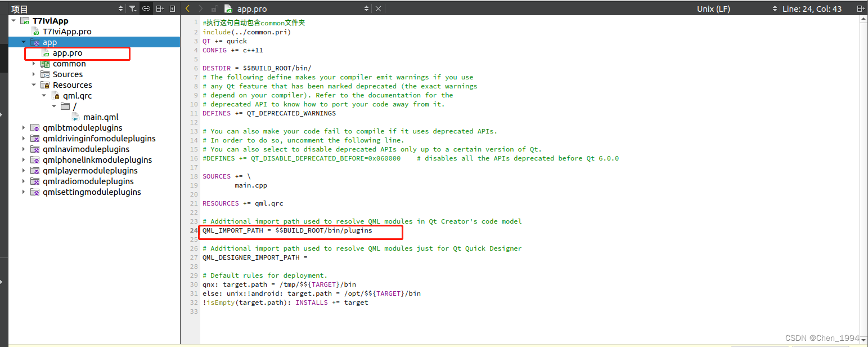Select main.qml in the project tree
Viewport: 868px width, 347px height.
[101, 117]
